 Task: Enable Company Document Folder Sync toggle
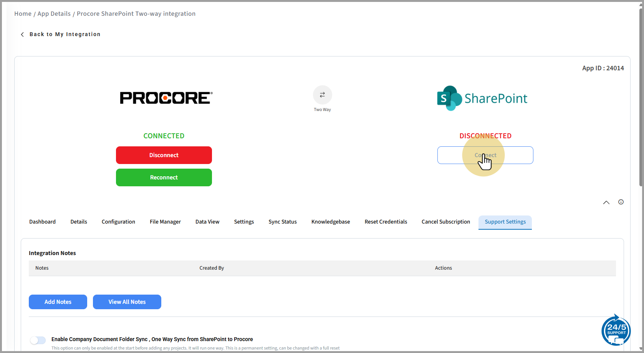[38, 340]
